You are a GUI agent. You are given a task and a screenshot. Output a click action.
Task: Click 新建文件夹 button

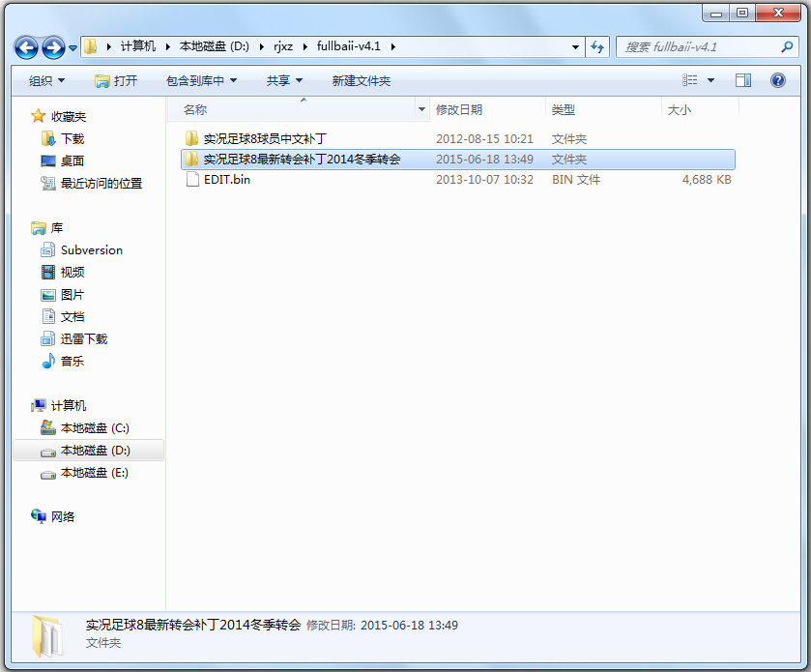tap(361, 80)
